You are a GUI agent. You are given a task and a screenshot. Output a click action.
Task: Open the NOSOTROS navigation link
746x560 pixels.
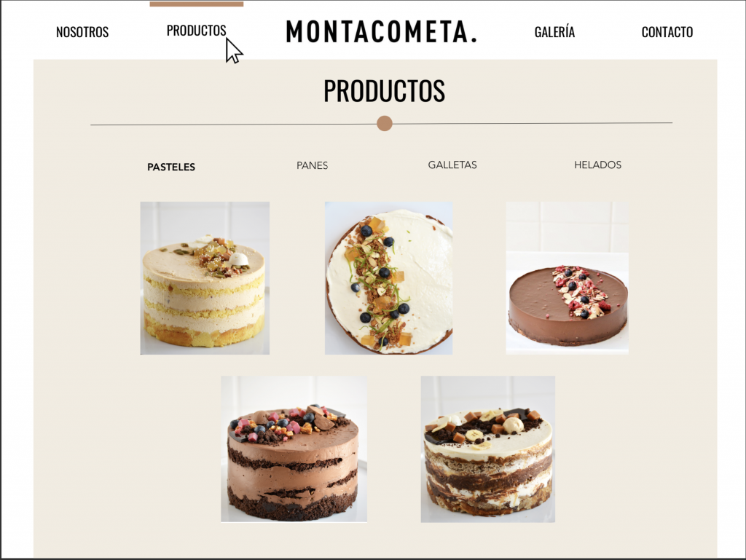click(82, 32)
